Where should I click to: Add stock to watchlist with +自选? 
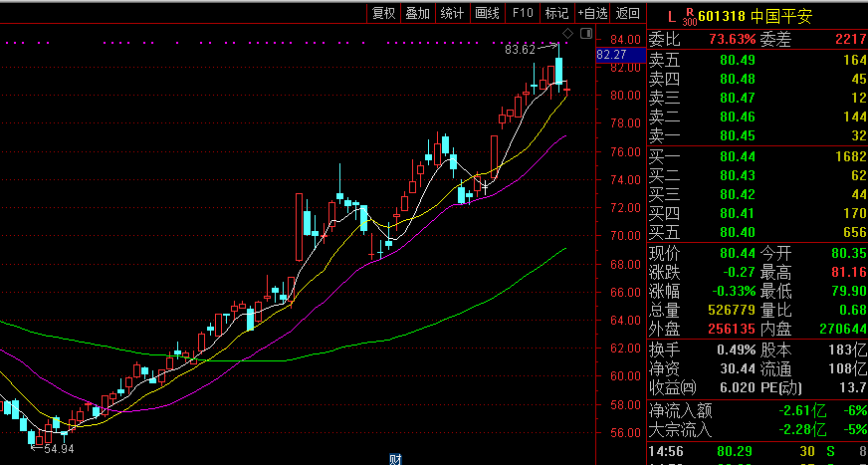591,13
